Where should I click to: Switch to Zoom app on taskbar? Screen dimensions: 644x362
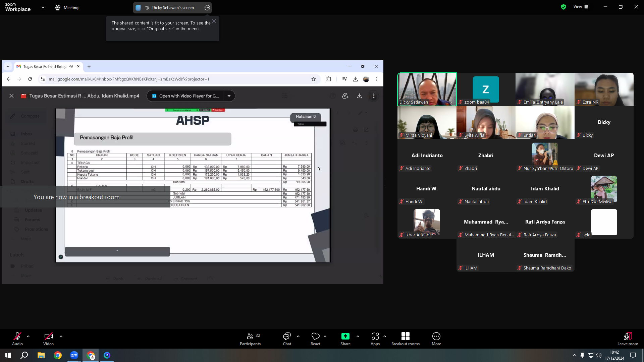(x=74, y=355)
